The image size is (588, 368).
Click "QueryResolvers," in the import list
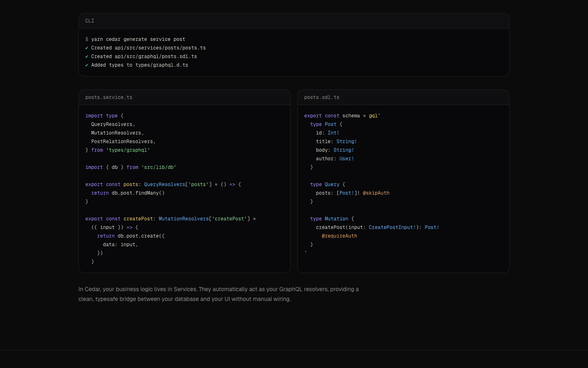point(113,124)
